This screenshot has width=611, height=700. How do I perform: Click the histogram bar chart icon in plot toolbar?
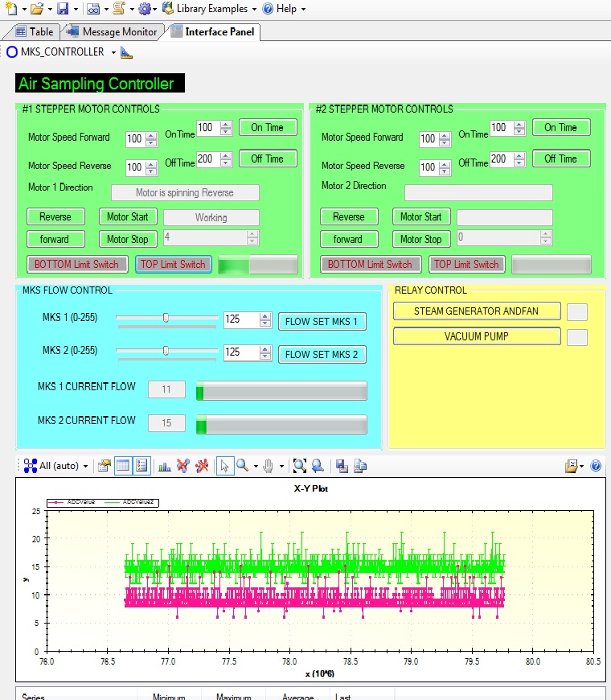click(164, 465)
